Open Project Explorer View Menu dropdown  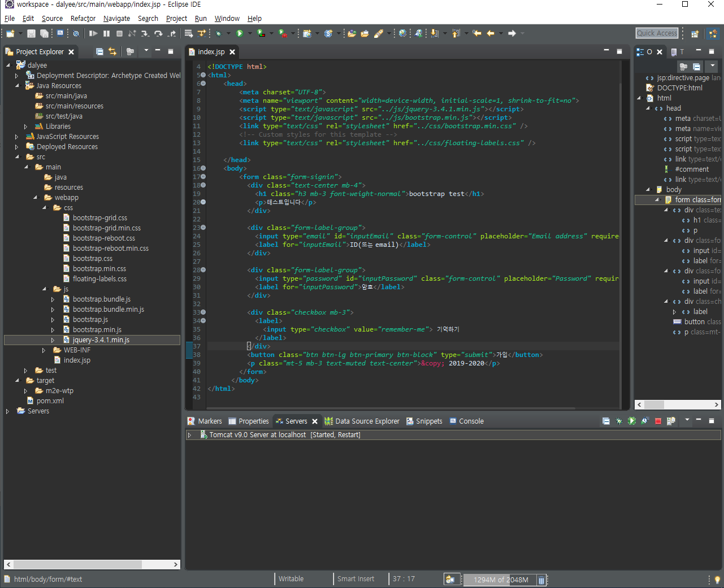pos(146,51)
